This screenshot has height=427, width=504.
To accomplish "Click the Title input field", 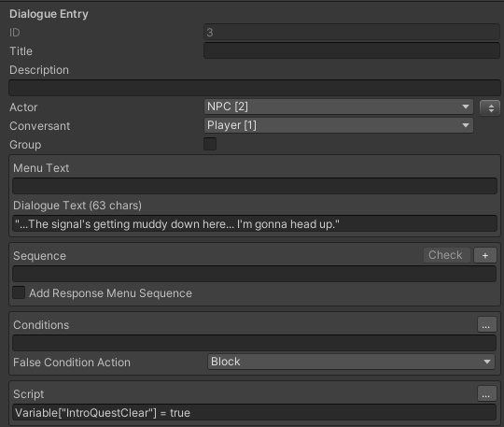I will 352,50.
